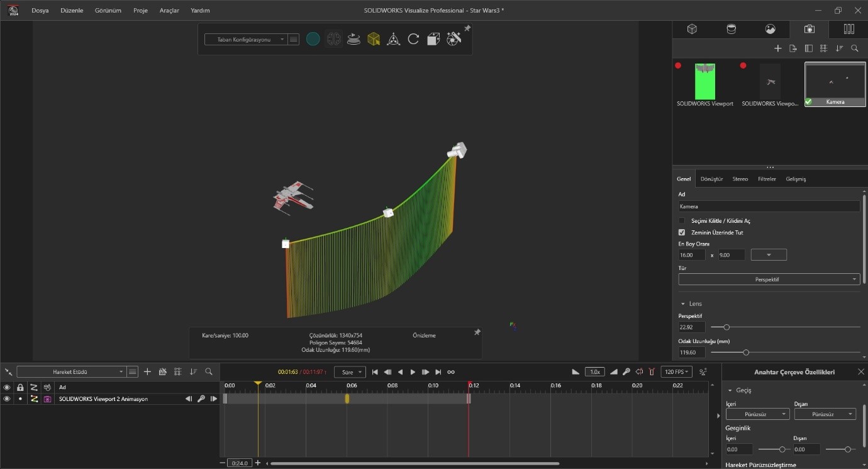
Task: Select the green SOLIDWORKS Viewport camera thumbnail
Action: coord(705,81)
